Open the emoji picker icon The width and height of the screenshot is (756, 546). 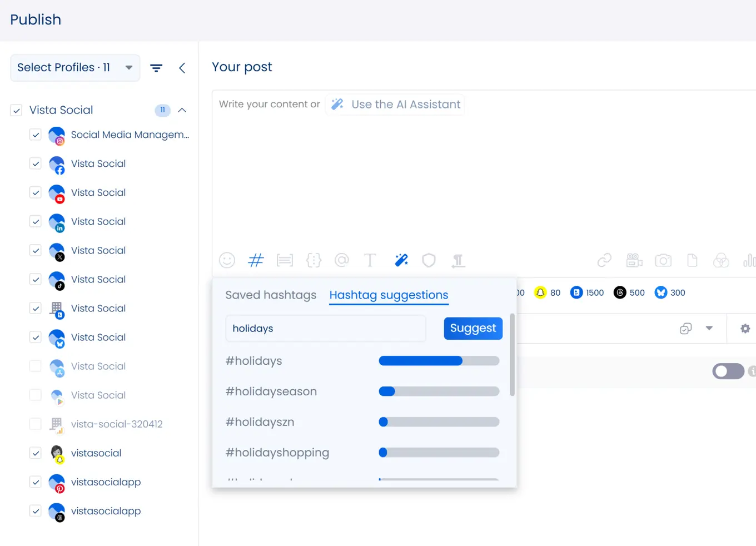pos(227,260)
